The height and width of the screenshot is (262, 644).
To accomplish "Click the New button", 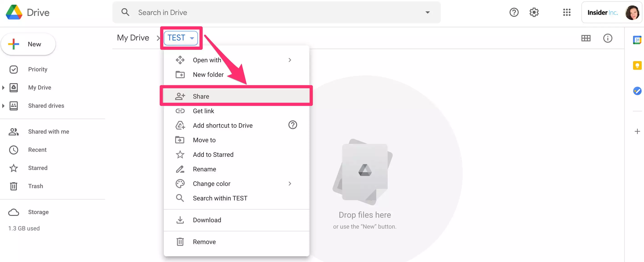I will coord(28,44).
